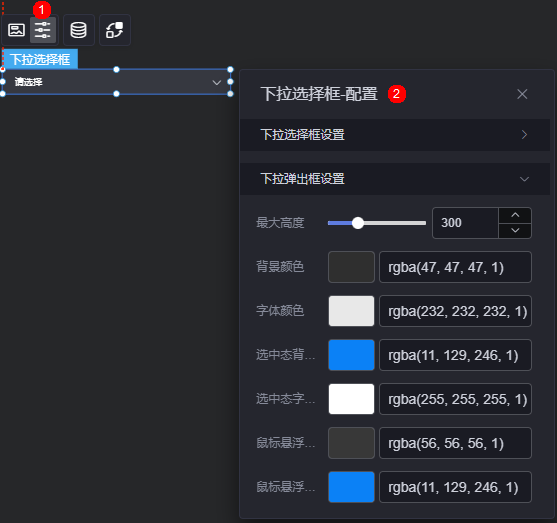Image resolution: width=557 pixels, height=523 pixels.
Task: Click the 最大高度 slider handle
Action: tap(358, 223)
